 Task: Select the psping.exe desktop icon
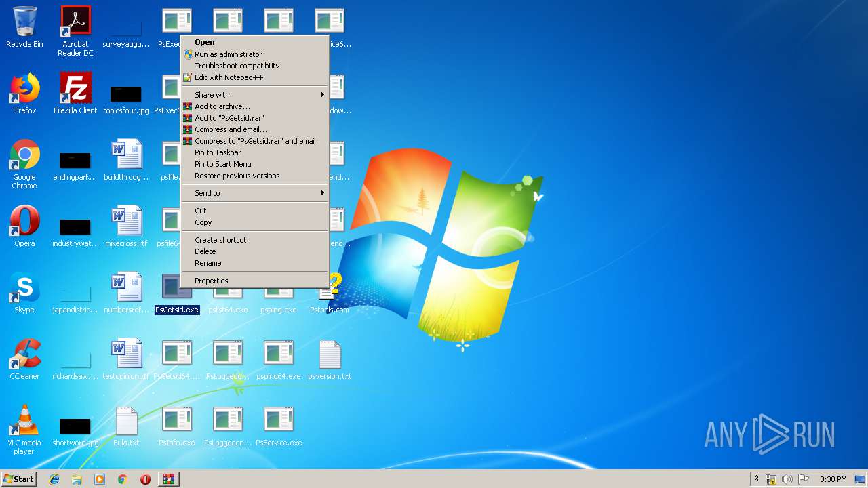coord(279,301)
